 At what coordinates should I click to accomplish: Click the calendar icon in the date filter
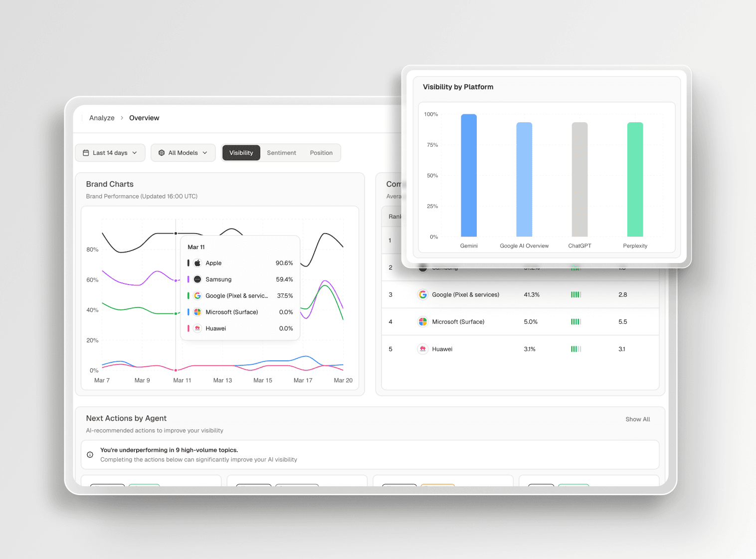[86, 153]
